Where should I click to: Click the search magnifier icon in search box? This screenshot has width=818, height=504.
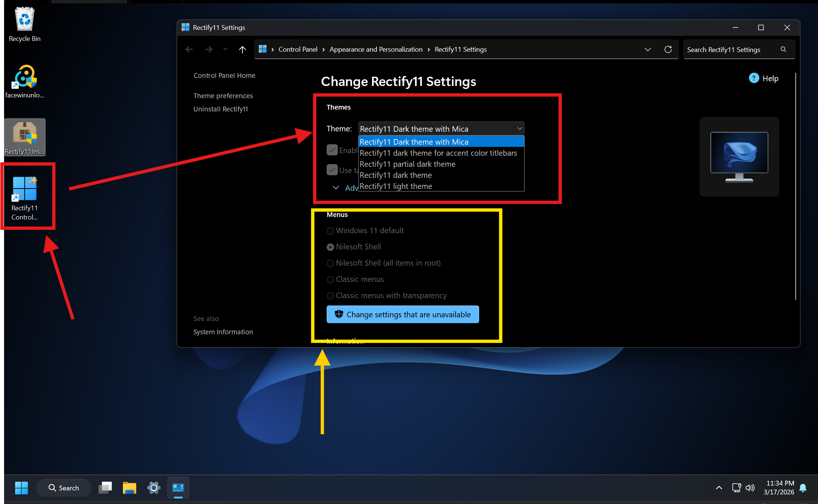[783, 49]
